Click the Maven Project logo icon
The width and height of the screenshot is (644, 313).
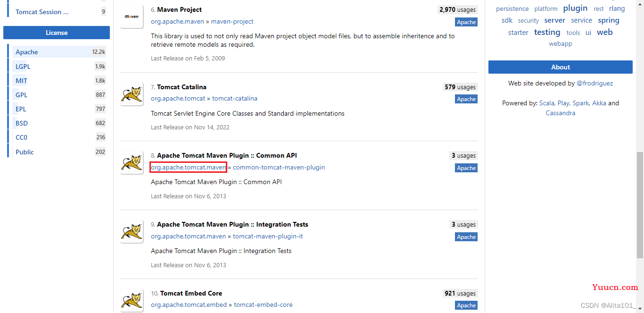(x=132, y=17)
